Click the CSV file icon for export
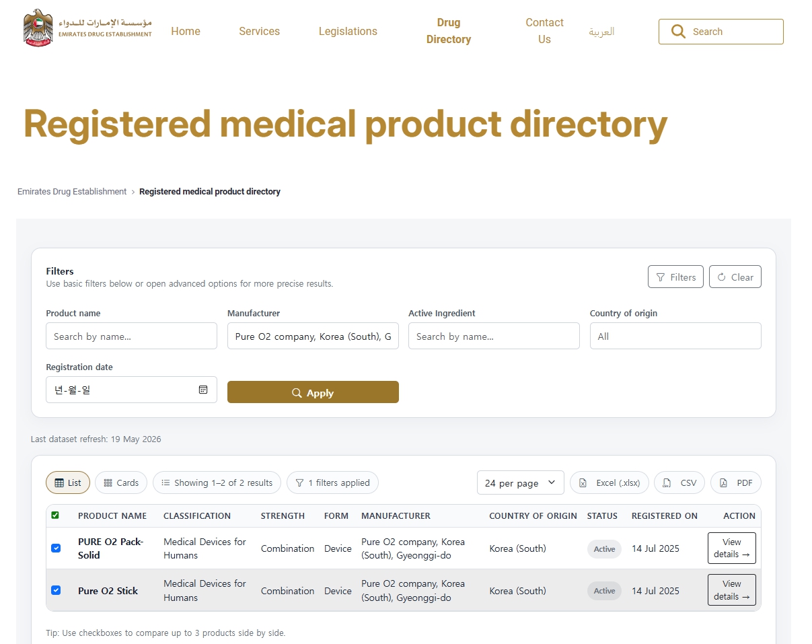 (666, 483)
